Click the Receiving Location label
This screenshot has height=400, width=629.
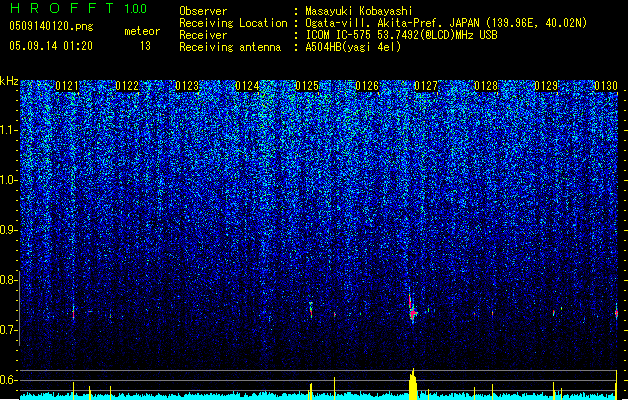(x=233, y=23)
